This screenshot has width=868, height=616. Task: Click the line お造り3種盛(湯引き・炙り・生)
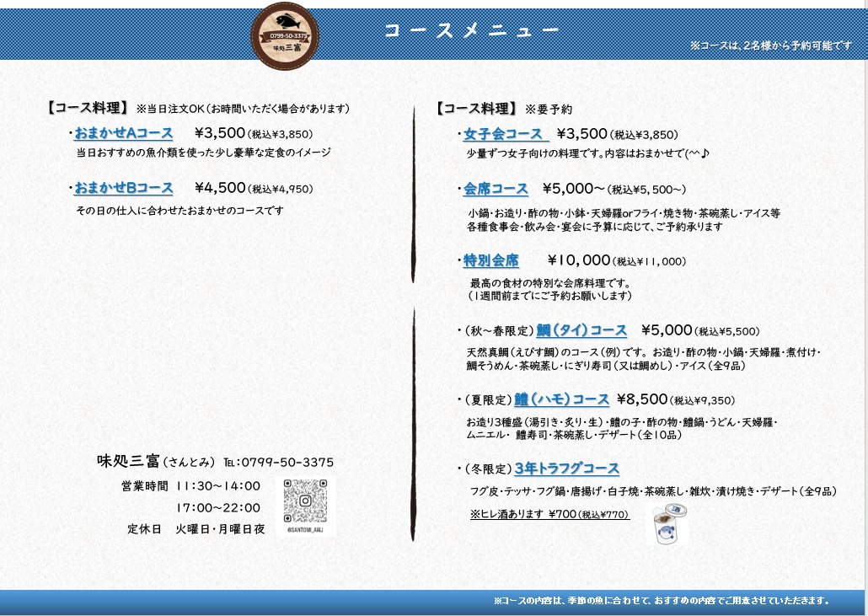pos(622,422)
